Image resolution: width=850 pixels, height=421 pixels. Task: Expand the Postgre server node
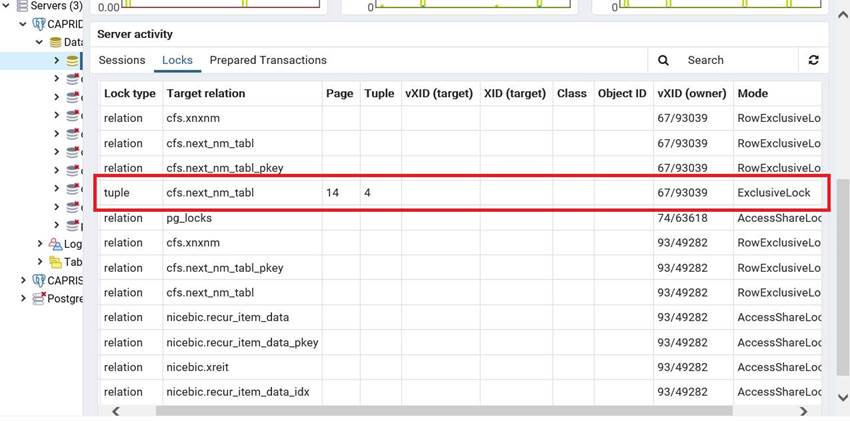24,298
